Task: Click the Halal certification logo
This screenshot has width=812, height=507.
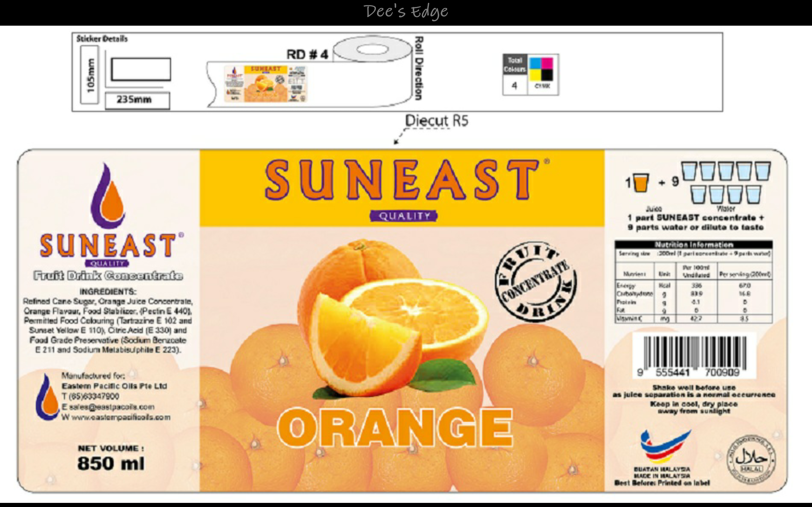Action: pos(751,459)
